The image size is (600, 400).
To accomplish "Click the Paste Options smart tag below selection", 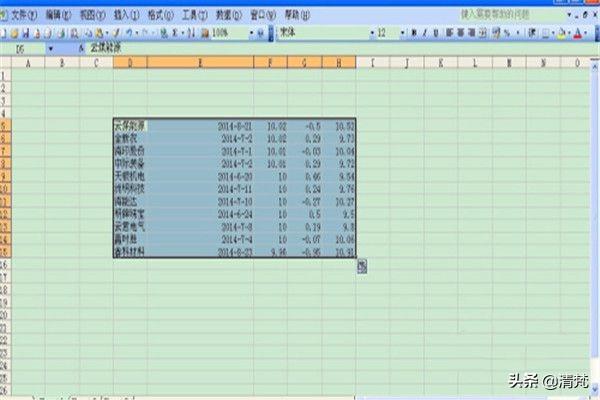I will pos(362,266).
